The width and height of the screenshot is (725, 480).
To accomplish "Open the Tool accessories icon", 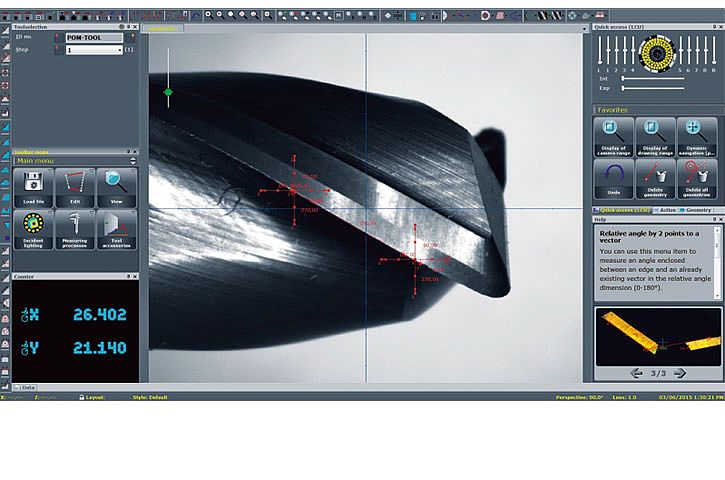I will [116, 229].
